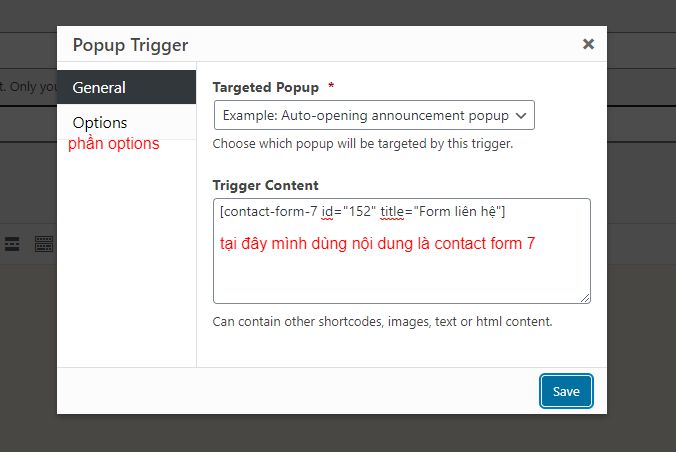Click the Trigger Content textarea resize handle
Viewport: 676px width, 452px height.
(585, 297)
